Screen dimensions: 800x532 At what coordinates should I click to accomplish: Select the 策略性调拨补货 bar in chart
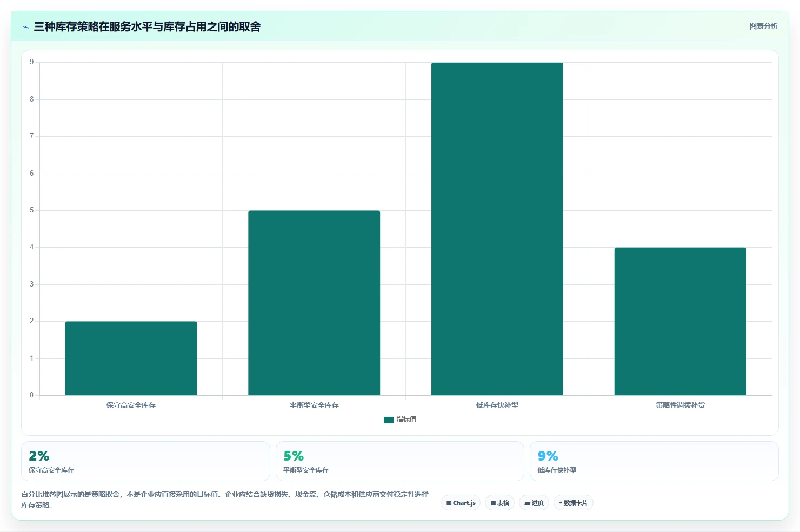[x=680, y=321]
